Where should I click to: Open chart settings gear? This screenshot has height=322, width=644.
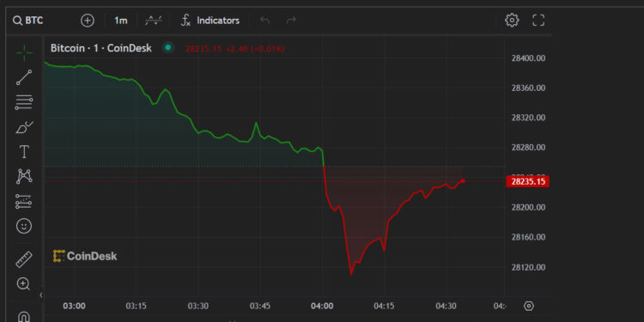click(512, 20)
